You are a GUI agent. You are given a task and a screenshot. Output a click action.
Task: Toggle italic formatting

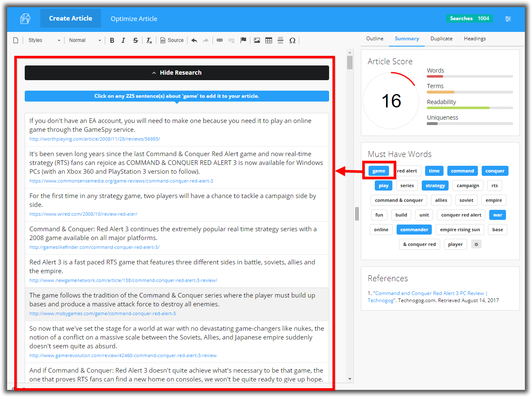point(123,40)
